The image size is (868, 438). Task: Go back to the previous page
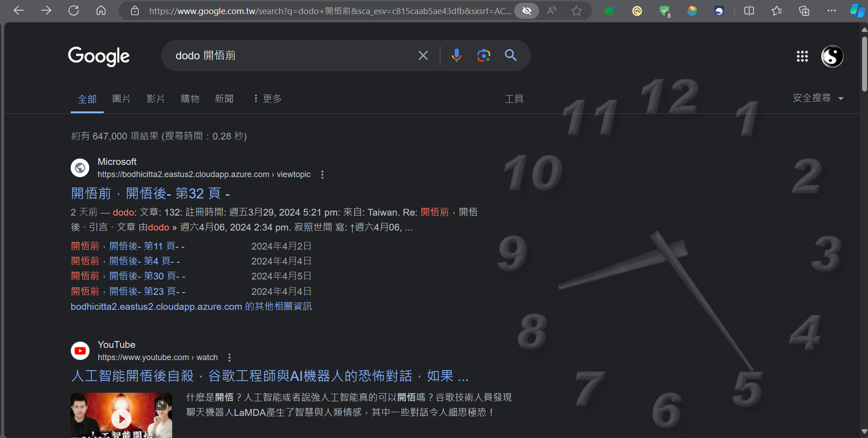19,10
